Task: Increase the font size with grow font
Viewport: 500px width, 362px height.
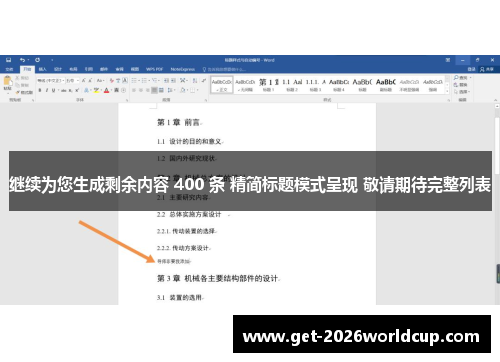Action: (84, 81)
